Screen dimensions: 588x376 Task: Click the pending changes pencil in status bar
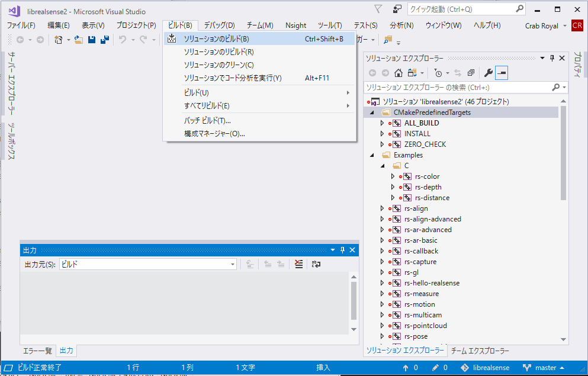coord(435,368)
